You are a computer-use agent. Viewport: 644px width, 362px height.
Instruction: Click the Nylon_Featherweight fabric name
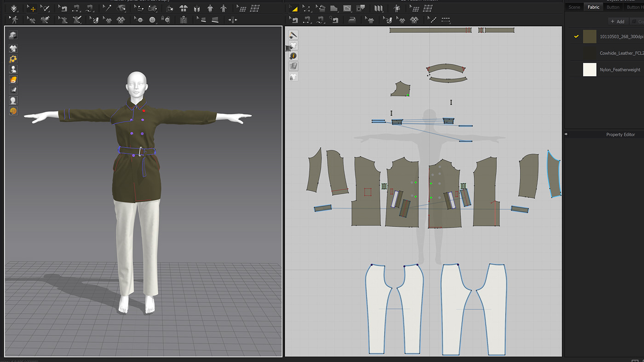(620, 70)
